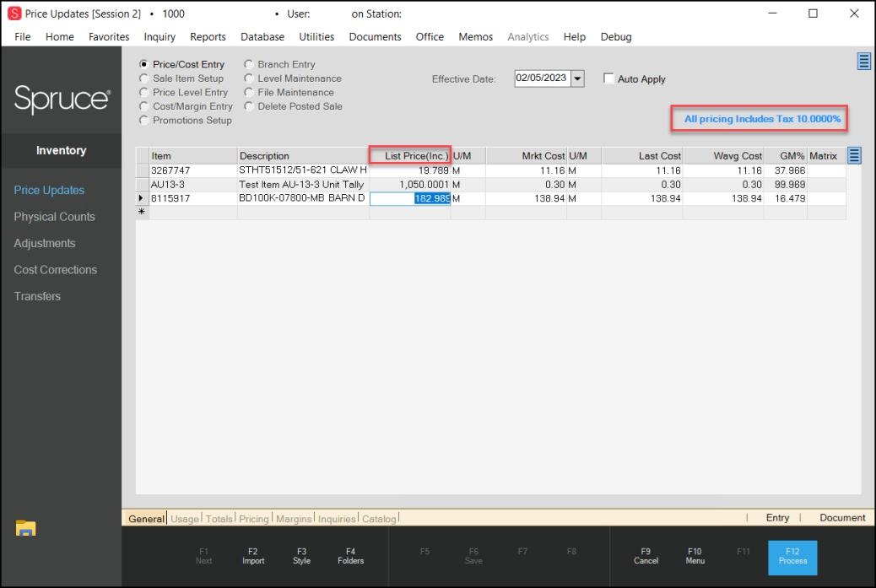Open the Effective Date dropdown arrow
The height and width of the screenshot is (588, 876).
pos(577,78)
